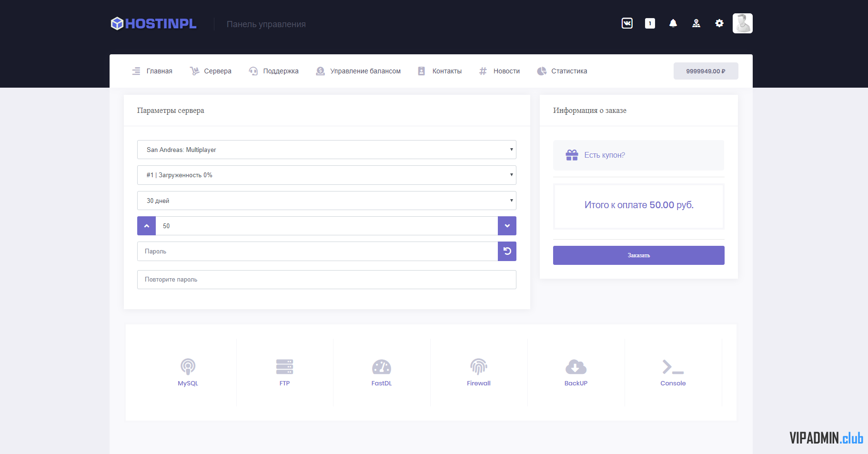
Task: Expand the 30 дней rental period dropdown
Action: [326, 201]
